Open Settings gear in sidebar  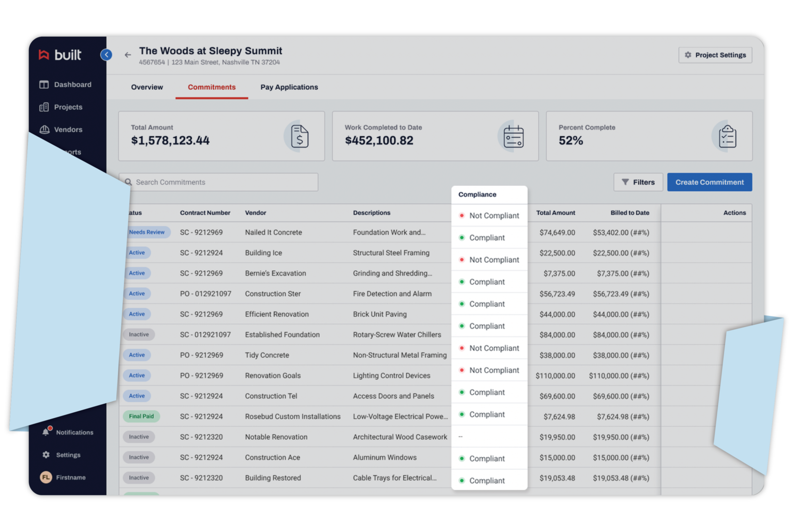click(x=46, y=455)
